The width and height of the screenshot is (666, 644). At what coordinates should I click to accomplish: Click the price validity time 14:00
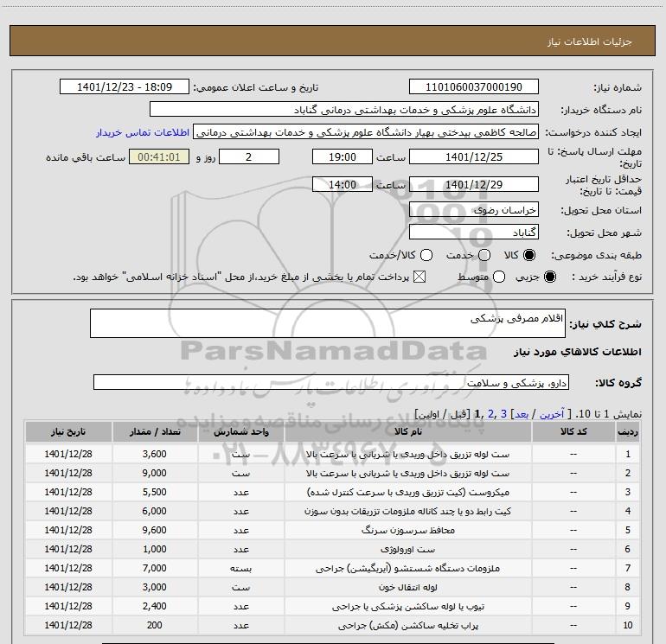coord(343,184)
